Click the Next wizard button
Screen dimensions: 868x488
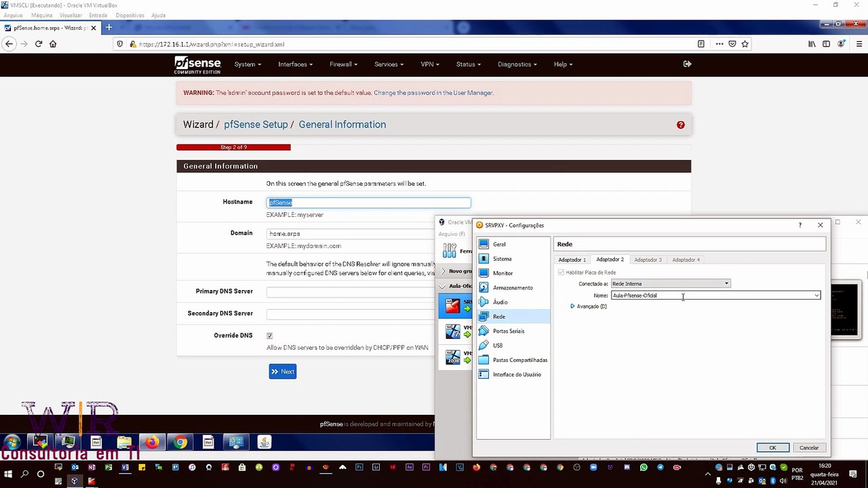pyautogui.click(x=282, y=371)
